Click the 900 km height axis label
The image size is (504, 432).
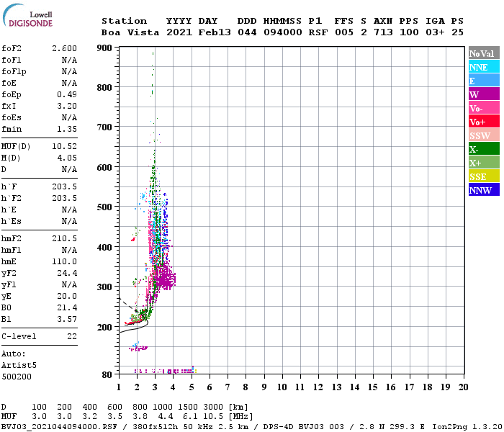(x=104, y=48)
